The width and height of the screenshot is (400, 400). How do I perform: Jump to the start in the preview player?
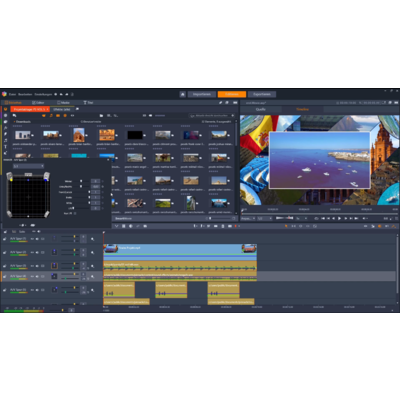323,218
